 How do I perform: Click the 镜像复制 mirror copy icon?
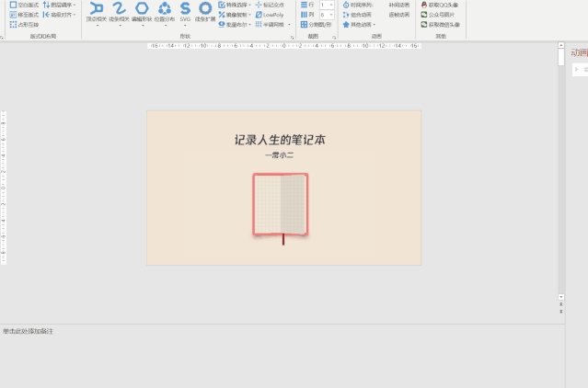tap(222, 15)
